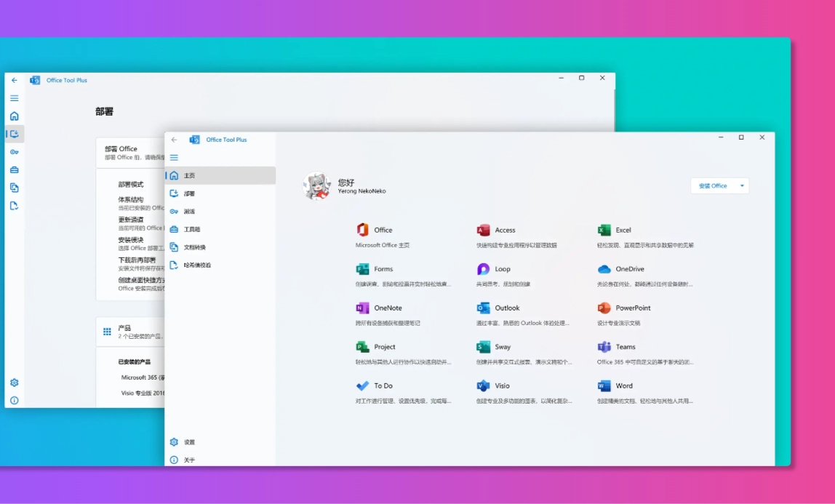Click the 部署 Office card header in rear window
835x504 pixels.
130,153
